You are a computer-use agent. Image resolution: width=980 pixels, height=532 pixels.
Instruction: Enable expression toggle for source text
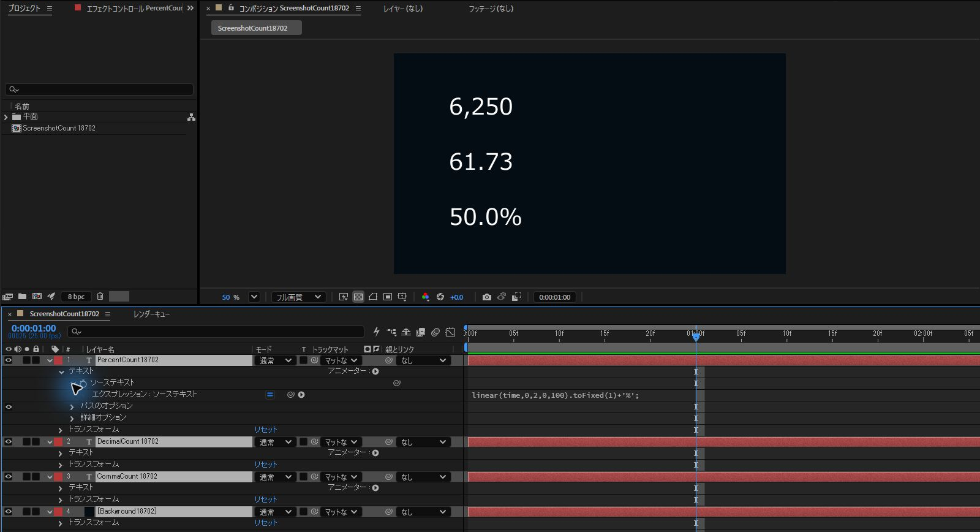click(x=270, y=395)
